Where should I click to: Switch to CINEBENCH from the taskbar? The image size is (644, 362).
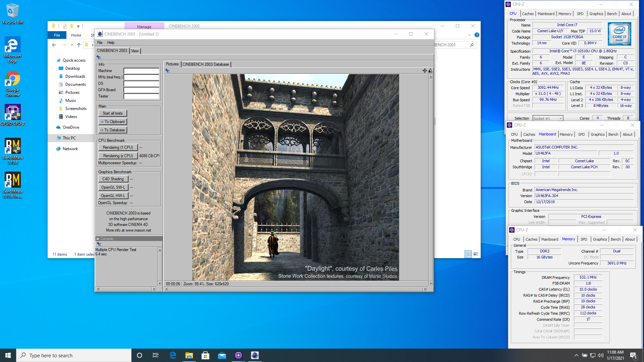tap(255, 355)
